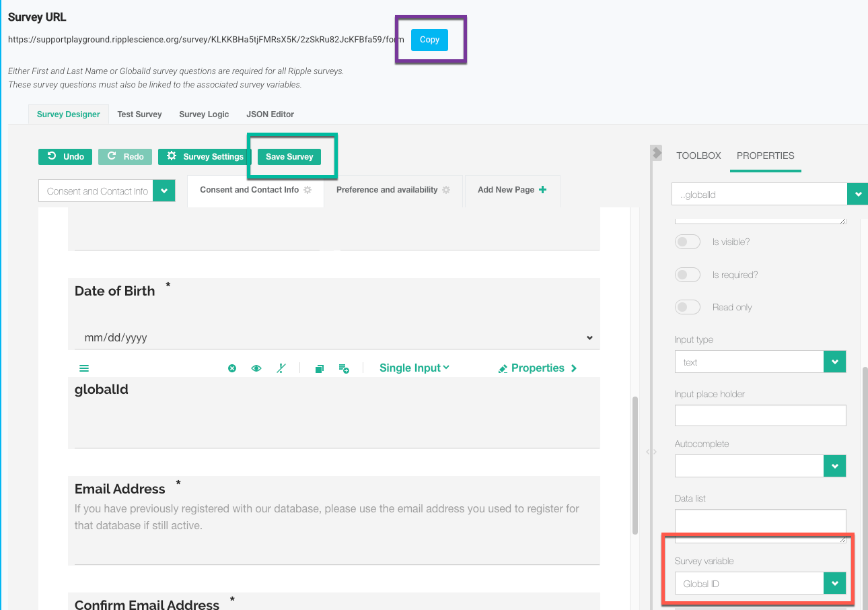Click the Input place holder text field
Image resolution: width=868 pixels, height=610 pixels.
pyautogui.click(x=760, y=415)
